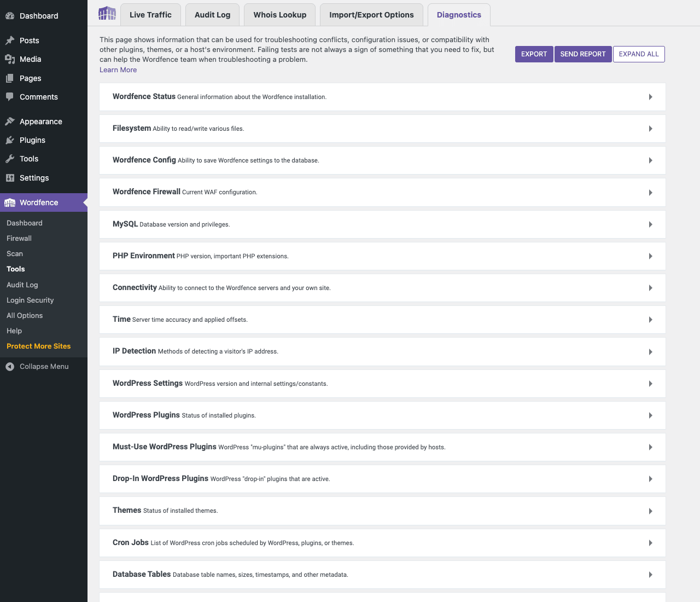Click the Dashboard gauge icon in sidebar
This screenshot has height=602, width=700.
pos(10,16)
